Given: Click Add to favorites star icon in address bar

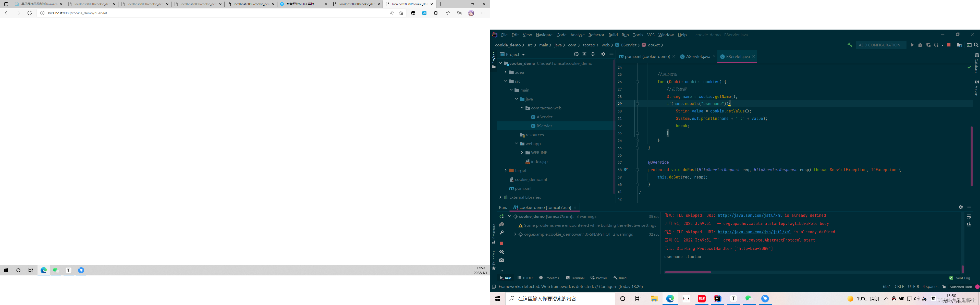Looking at the screenshot, I should pos(401,13).
